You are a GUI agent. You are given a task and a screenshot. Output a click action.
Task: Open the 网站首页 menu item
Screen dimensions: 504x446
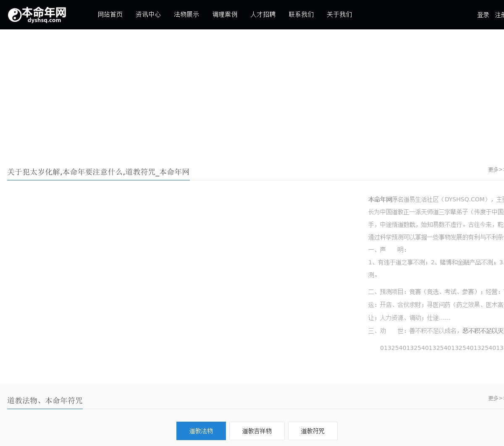coord(110,15)
